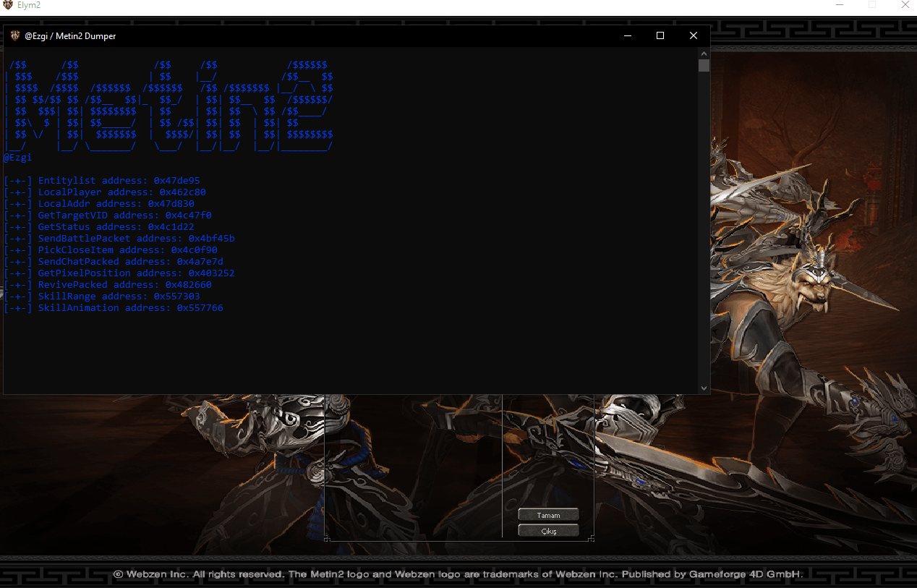Click the SendBattlePacket address line
The width and height of the screenshot is (917, 588).
click(x=119, y=239)
